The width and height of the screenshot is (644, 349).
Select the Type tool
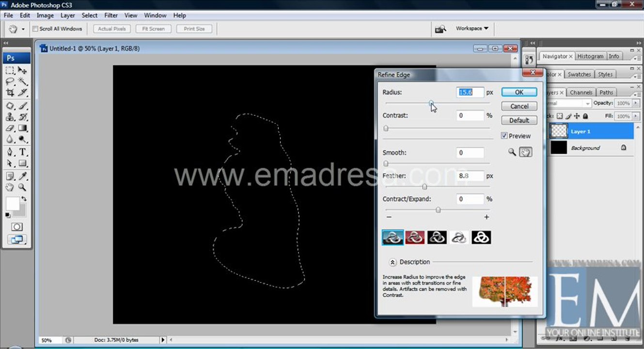22,152
